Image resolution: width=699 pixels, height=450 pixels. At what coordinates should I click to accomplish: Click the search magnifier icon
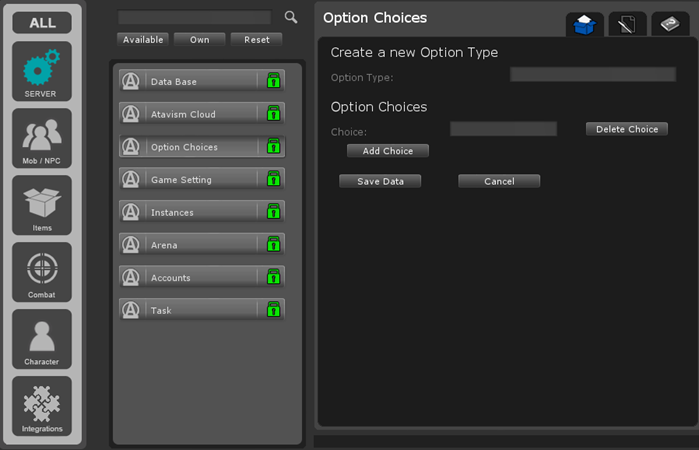point(291,17)
